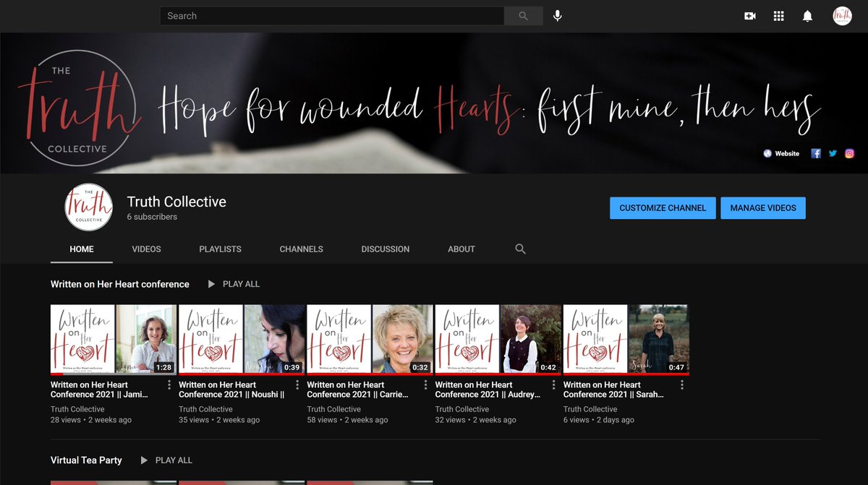Click the '6 subscribers' text
The image size is (868, 485).
click(152, 217)
